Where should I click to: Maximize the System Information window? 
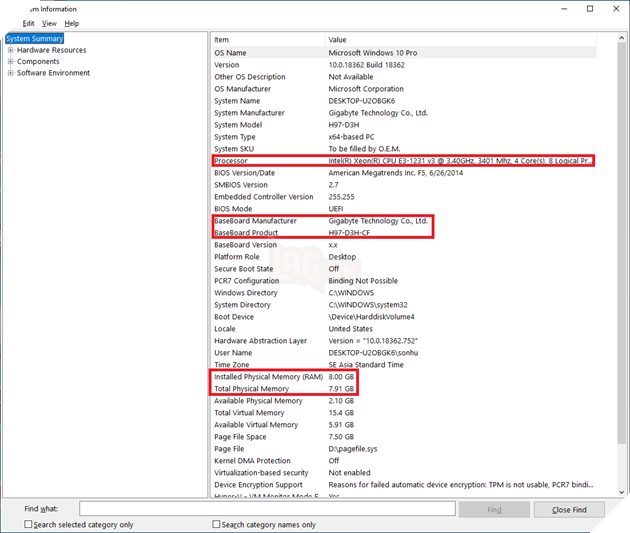coord(589,9)
